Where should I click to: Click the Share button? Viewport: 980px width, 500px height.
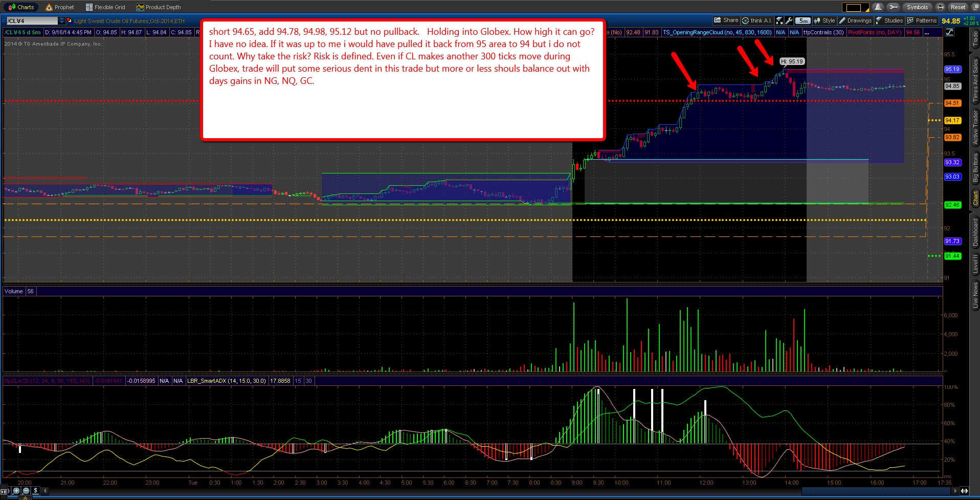pos(726,20)
